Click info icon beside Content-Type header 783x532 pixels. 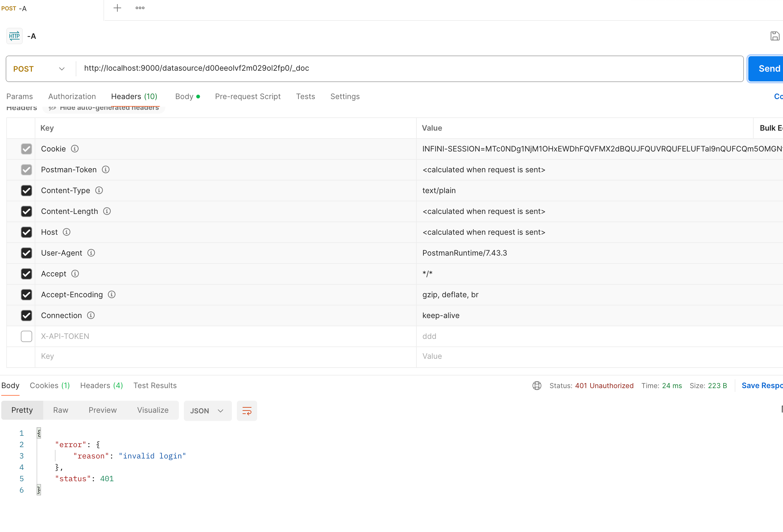(99, 190)
